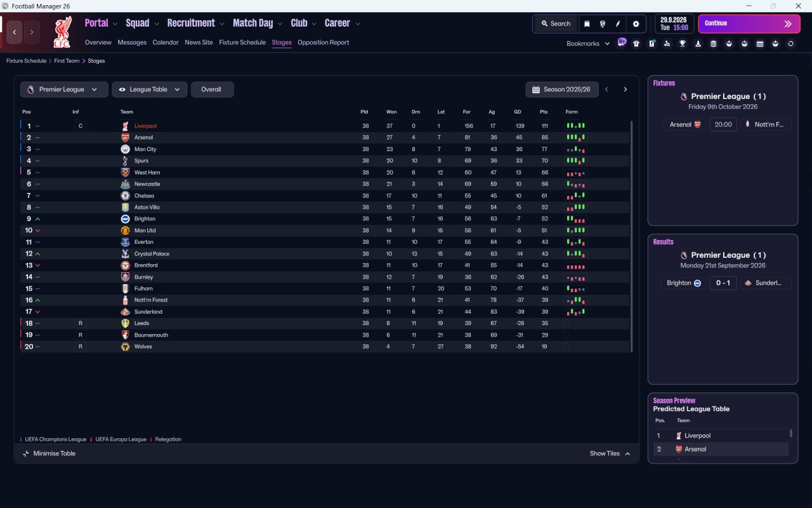
Task: Go to next season with right chevron
Action: (625, 90)
